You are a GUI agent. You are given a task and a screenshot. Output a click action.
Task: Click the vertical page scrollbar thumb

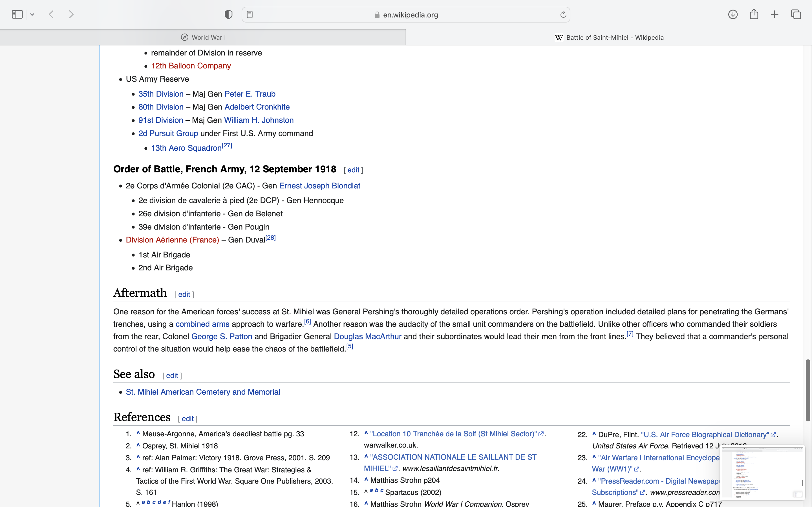[x=808, y=390]
